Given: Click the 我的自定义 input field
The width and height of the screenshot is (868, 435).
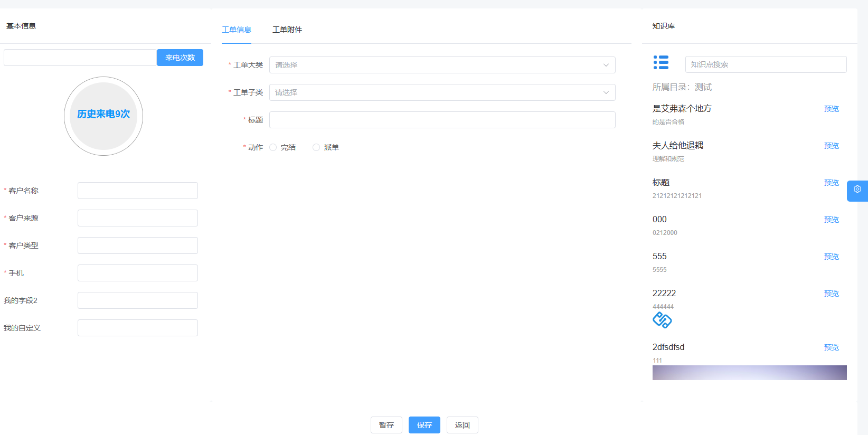Looking at the screenshot, I should [x=138, y=328].
